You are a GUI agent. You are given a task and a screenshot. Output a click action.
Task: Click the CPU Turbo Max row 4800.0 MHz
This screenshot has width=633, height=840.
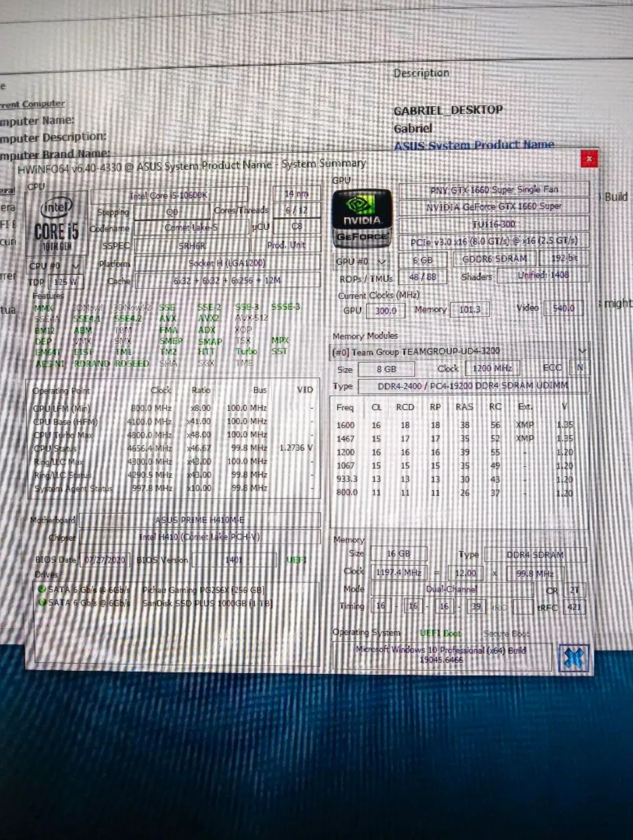(x=172, y=435)
